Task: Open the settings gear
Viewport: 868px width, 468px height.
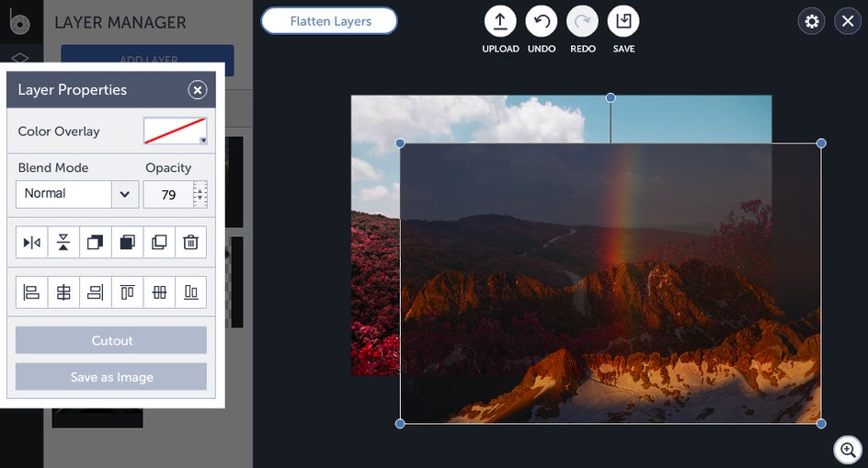Action: pyautogui.click(x=812, y=21)
